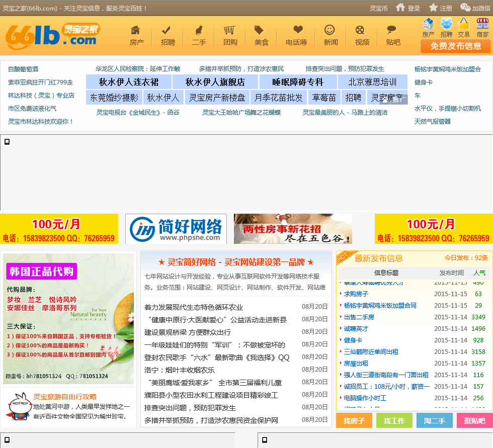Open 水平仪，手提锯小切割机 link
Image resolution: width=493 pixels, height=448 pixels.
coord(448,109)
